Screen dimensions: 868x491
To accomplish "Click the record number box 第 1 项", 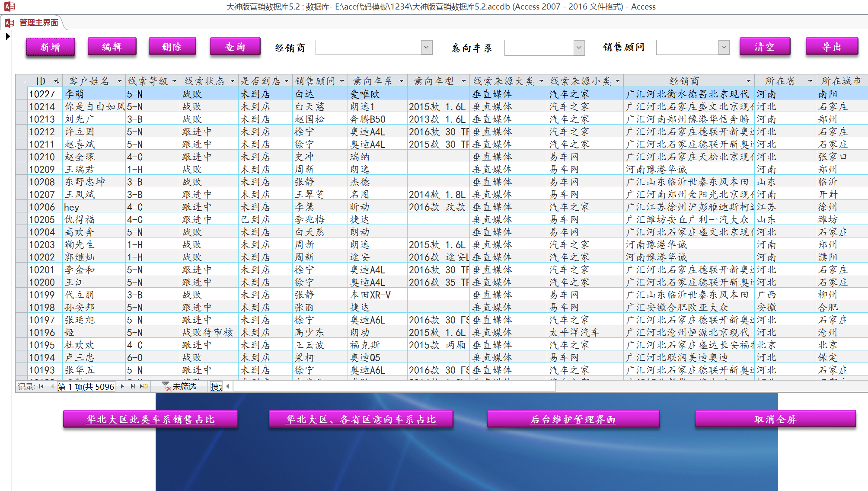I will tap(86, 387).
